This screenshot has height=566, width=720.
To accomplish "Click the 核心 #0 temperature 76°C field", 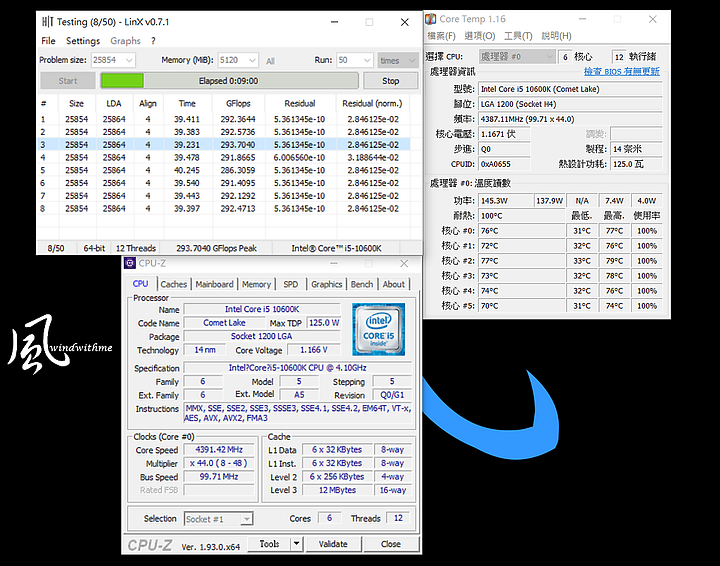I will point(522,231).
